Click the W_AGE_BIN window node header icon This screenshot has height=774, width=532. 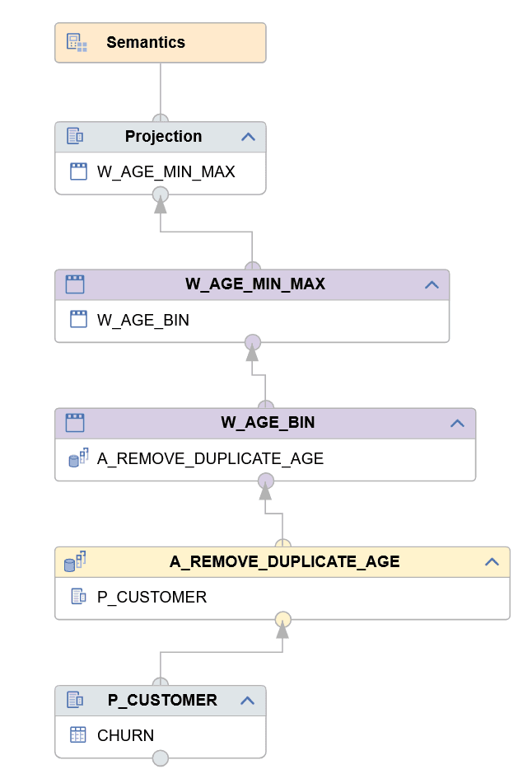pyautogui.click(x=75, y=423)
